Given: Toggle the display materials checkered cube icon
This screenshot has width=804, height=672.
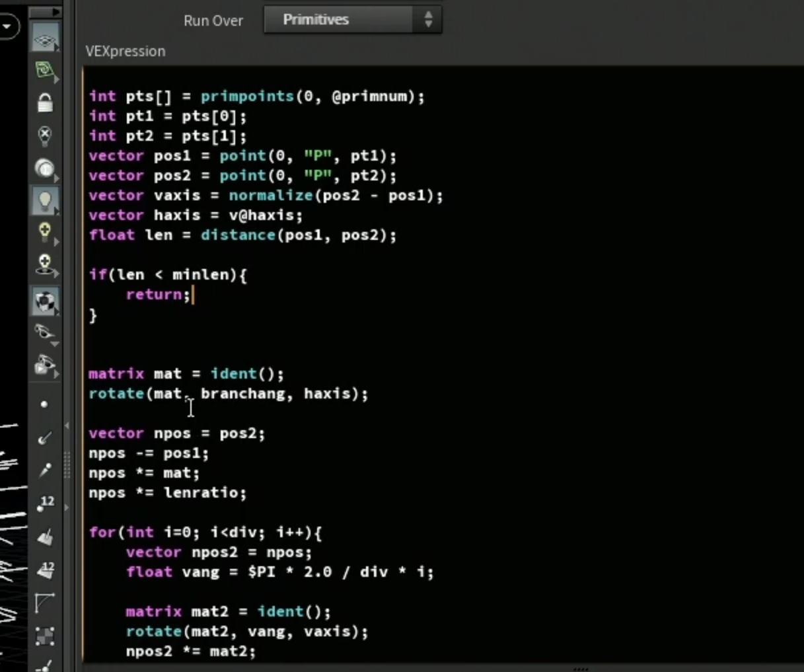Looking at the screenshot, I should point(45,301).
